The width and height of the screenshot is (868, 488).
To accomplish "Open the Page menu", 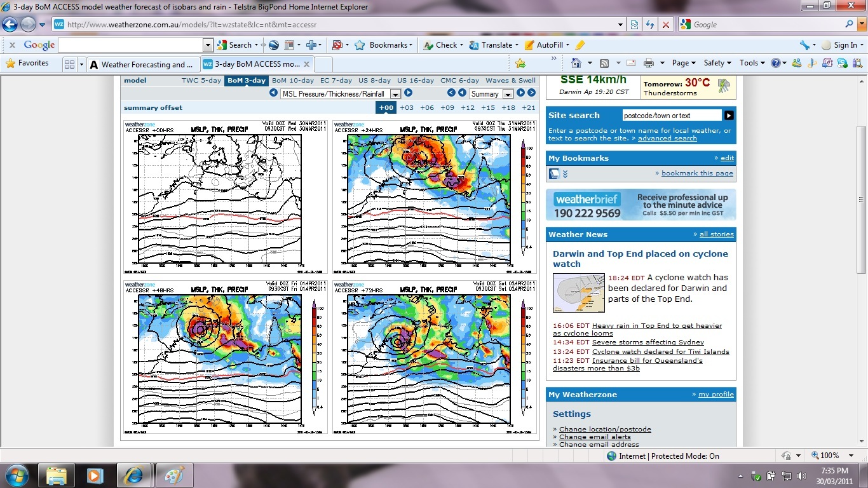I will tap(684, 63).
